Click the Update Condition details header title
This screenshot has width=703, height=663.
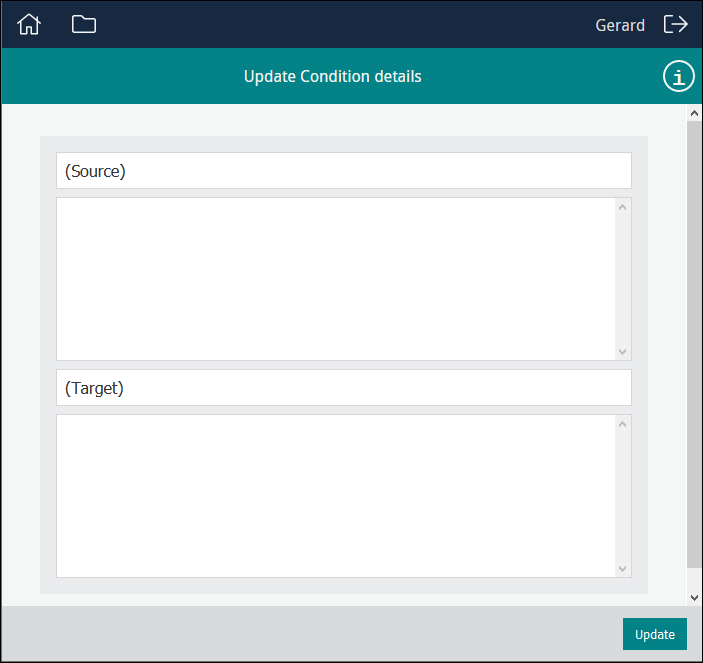coord(332,77)
